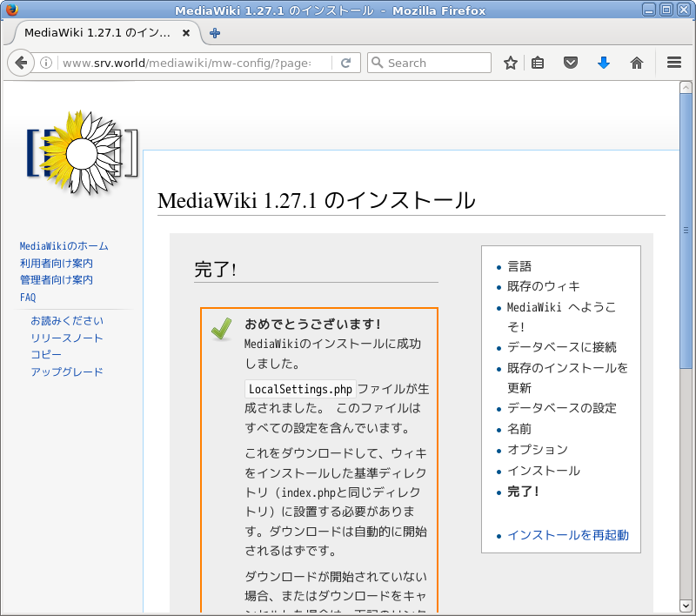696x616 pixels.
Task: Open the 利用者向け案内 link
Action: [57, 263]
